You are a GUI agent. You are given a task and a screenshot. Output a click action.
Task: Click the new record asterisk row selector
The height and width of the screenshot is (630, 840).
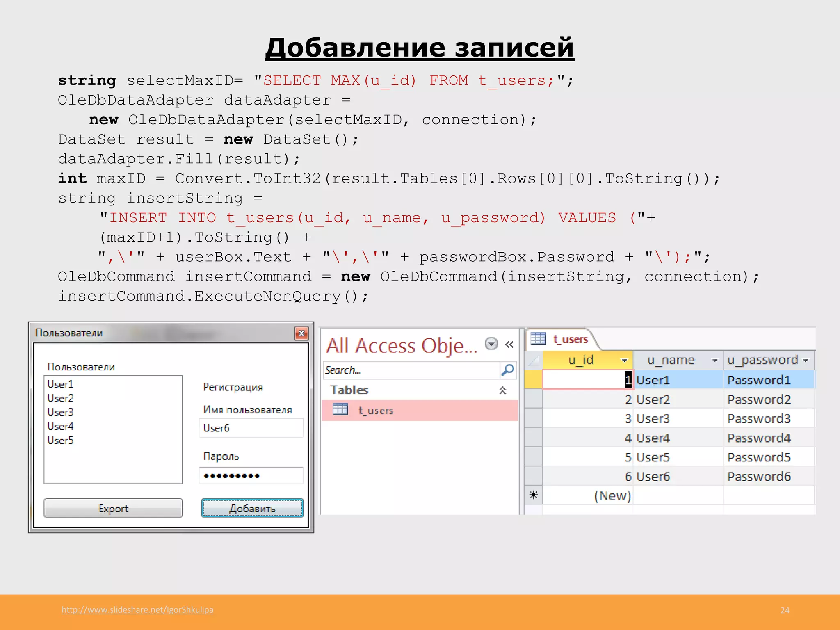(x=534, y=495)
